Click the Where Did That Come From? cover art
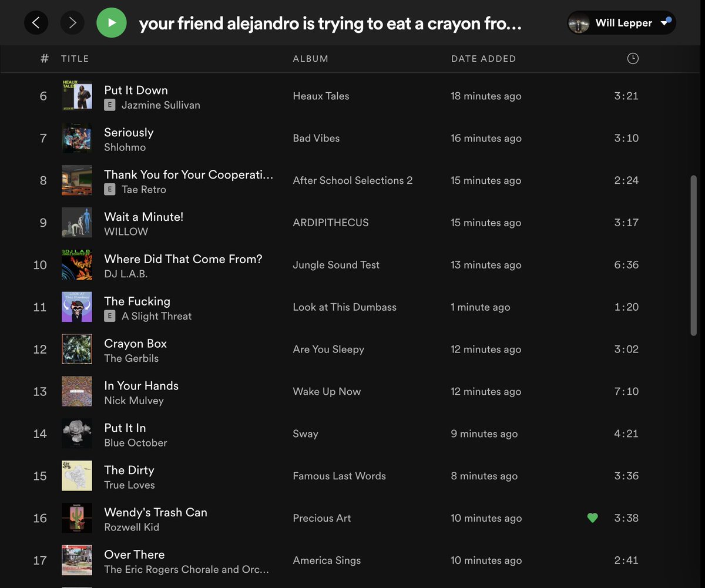This screenshot has width=705, height=588. 77,265
